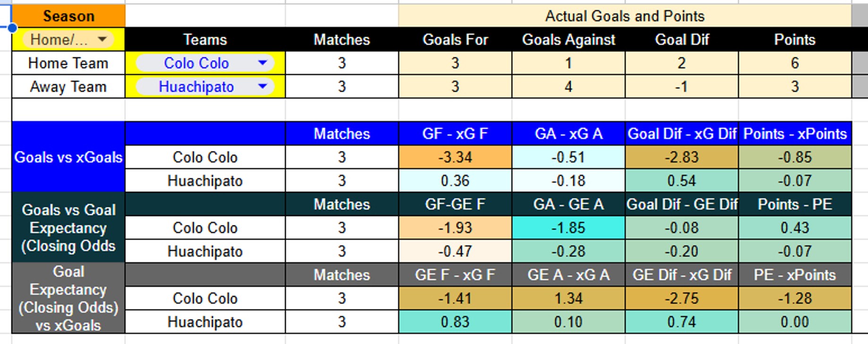Click the -3.34 value for Colo Colo

[x=455, y=157]
